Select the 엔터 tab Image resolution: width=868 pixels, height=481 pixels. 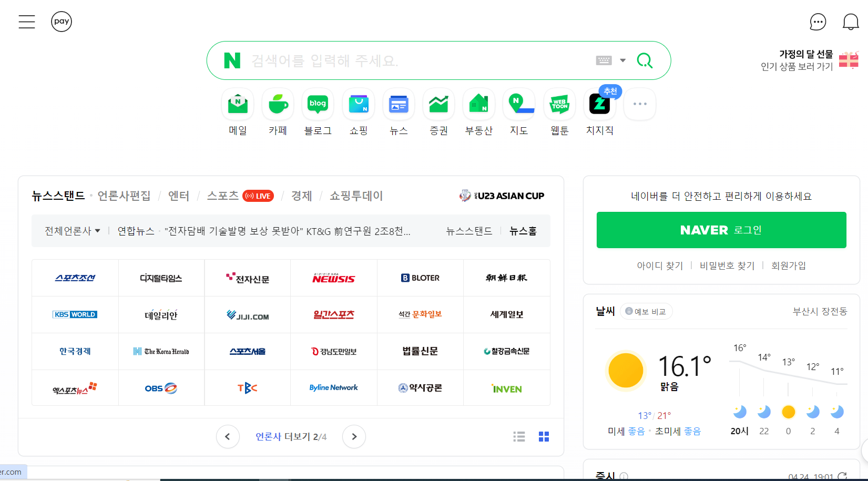179,196
